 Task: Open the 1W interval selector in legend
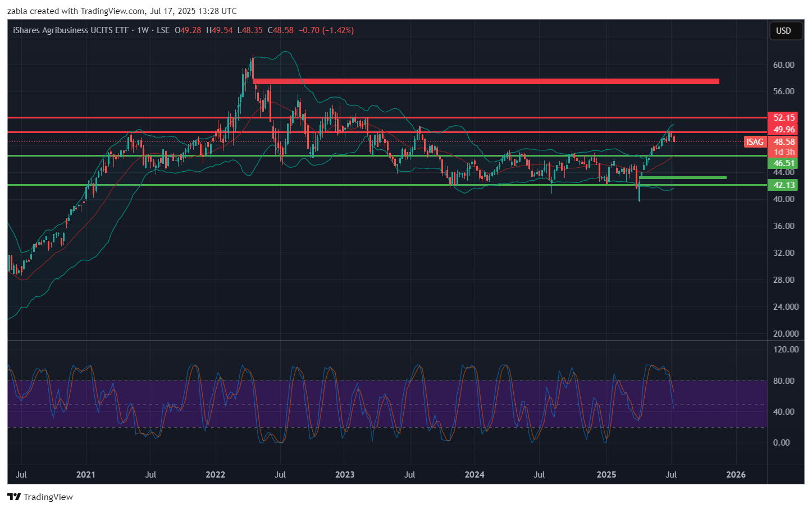(x=143, y=30)
